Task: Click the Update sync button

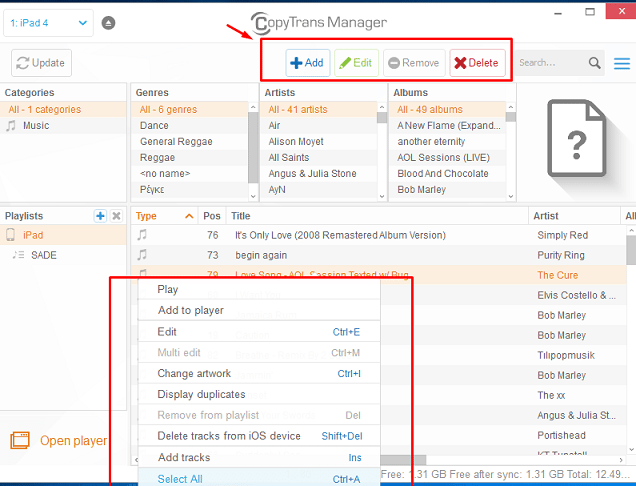Action: click(x=41, y=63)
